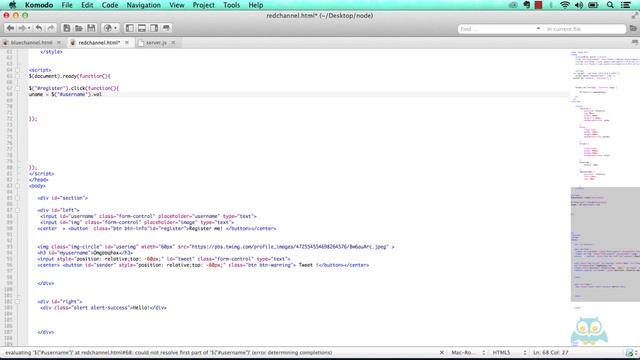640x360 pixels.
Task: Toggle focus mode toolbar icon
Action: click(166, 28)
